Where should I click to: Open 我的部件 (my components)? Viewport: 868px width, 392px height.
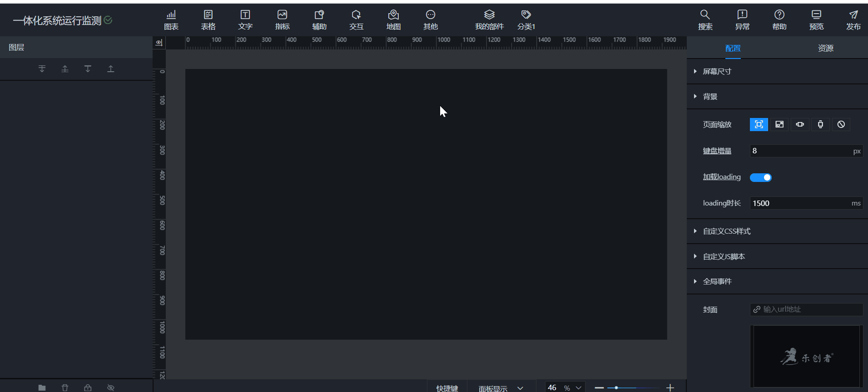tap(489, 20)
